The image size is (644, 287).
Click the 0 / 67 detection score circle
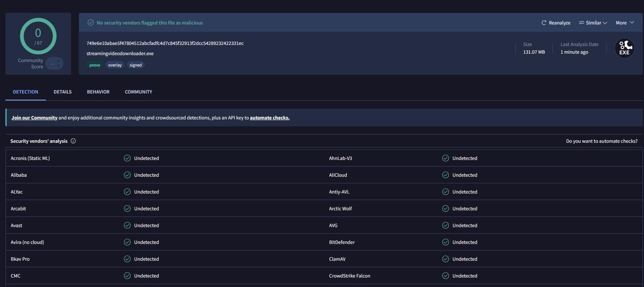pyautogui.click(x=38, y=36)
